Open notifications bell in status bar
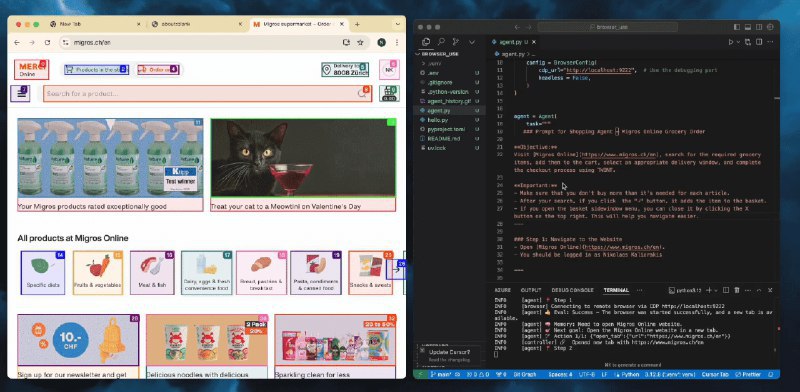 (771, 374)
